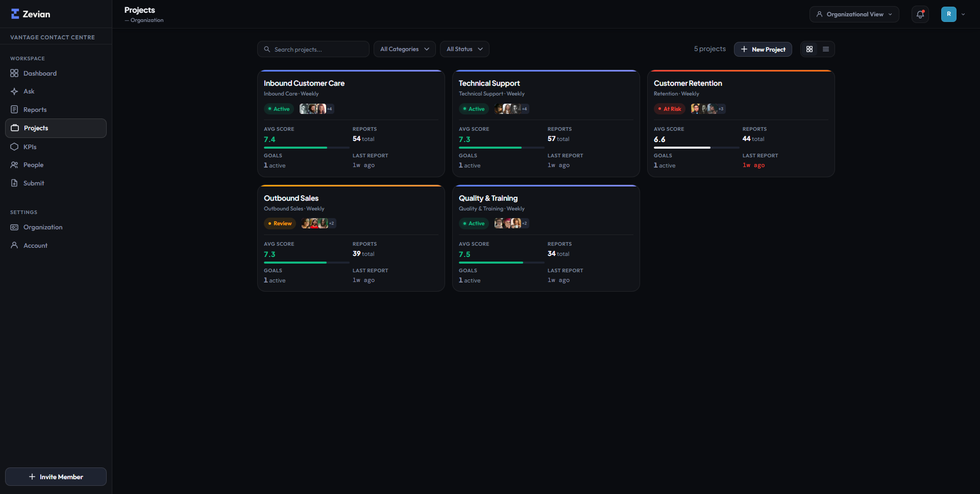Screen dimensions: 980x494
Task: Open the Dashboard icon in sidebar
Action: tap(14, 73)
